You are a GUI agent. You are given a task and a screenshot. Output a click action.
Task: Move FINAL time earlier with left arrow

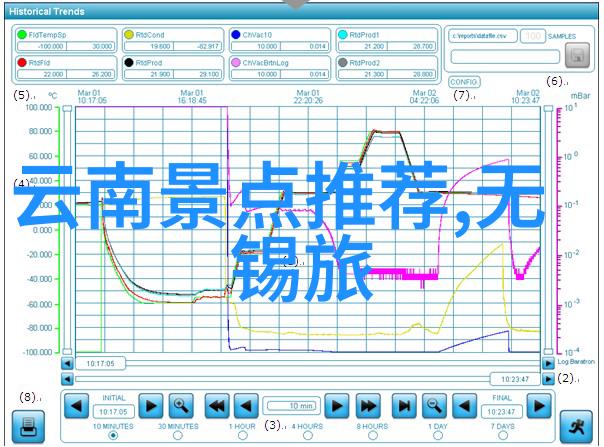coord(464,406)
